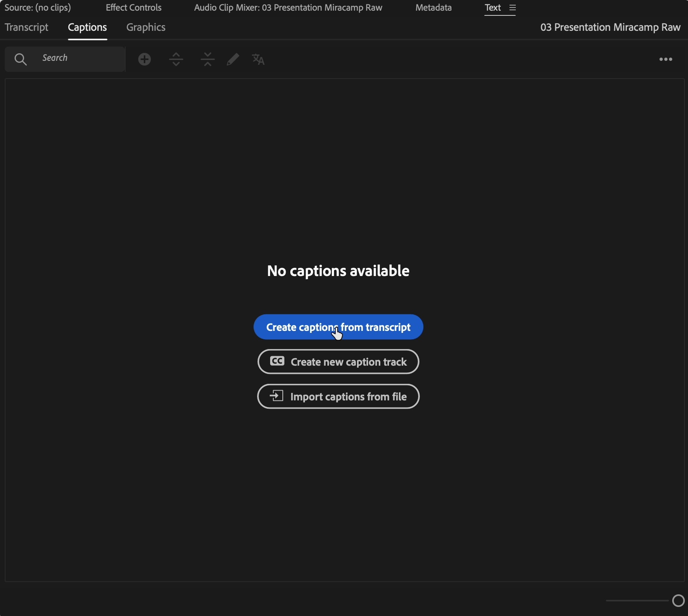Open the Text panel hamburger menu
This screenshot has width=688, height=616.
513,8
